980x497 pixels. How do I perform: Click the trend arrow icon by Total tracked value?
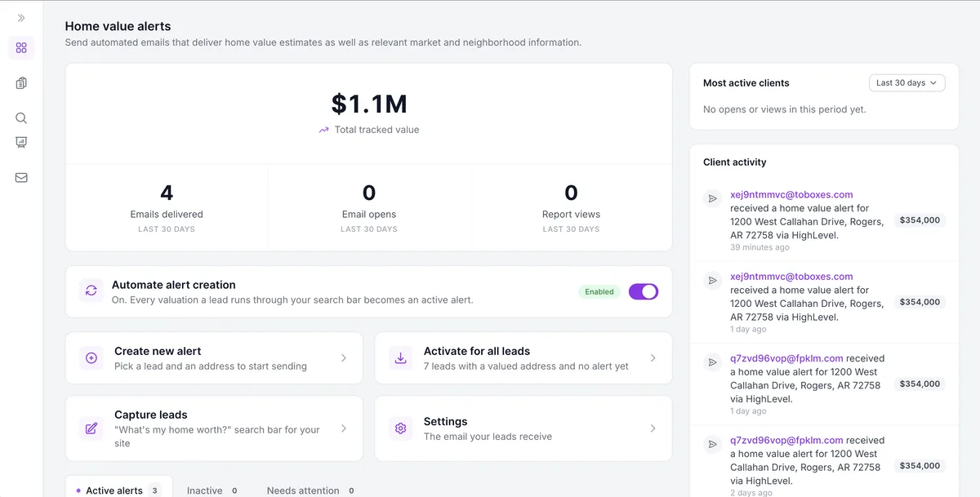(324, 130)
